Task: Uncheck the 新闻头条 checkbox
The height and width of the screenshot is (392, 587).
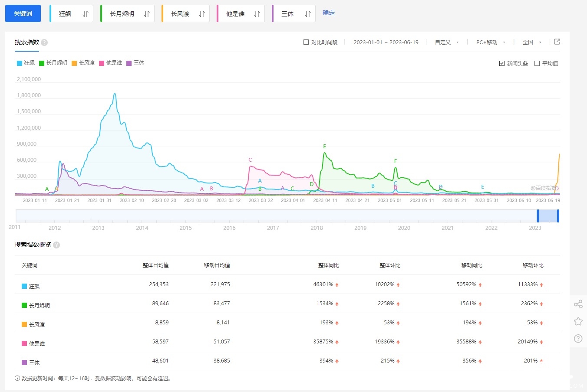Action: (502, 63)
